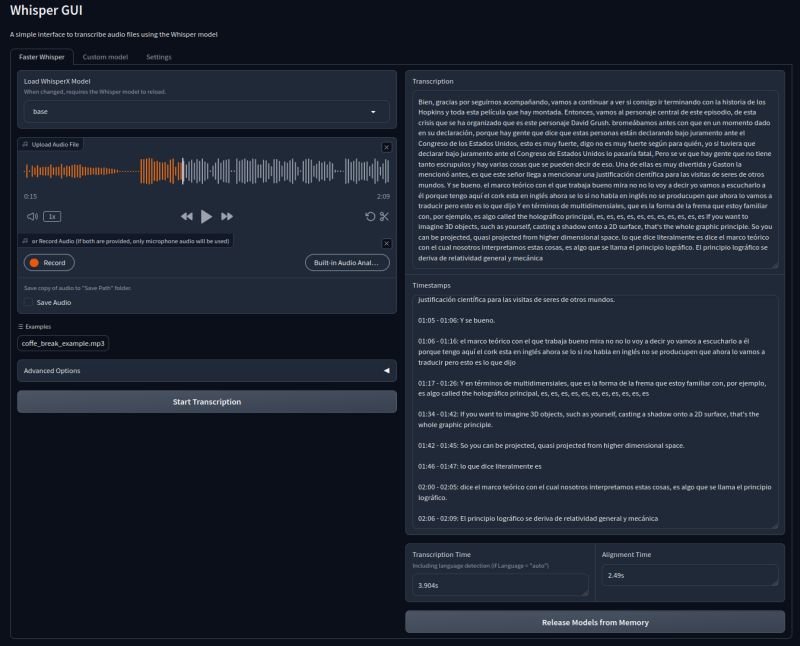The width and height of the screenshot is (800, 646).
Task: Skip backward using the rewind icon
Action: click(x=186, y=216)
